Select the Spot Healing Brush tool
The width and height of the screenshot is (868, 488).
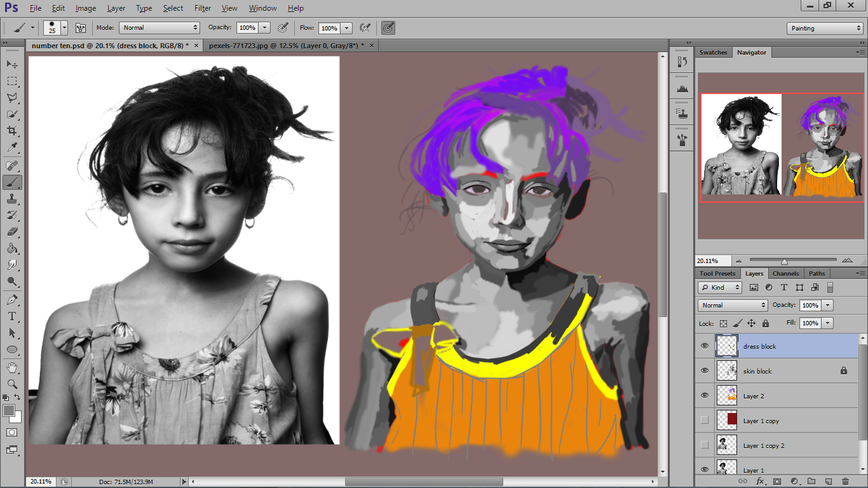(x=12, y=166)
